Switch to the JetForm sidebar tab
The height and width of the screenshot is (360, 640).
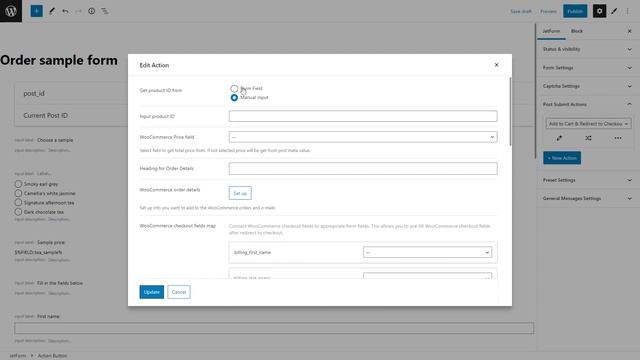(x=551, y=31)
